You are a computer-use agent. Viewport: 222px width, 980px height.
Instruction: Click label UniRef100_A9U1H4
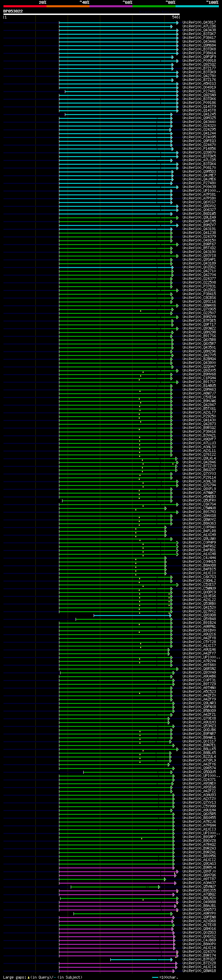tap(199, 810)
